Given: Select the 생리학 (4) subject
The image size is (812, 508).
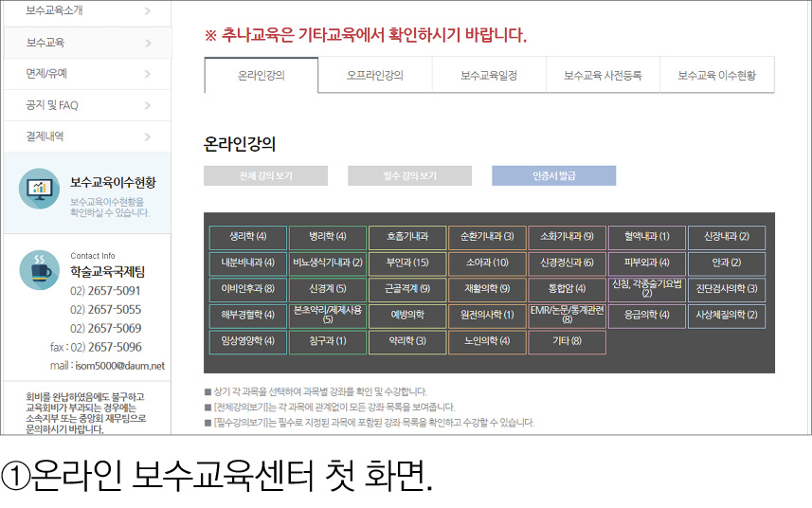Looking at the screenshot, I should 247,236.
